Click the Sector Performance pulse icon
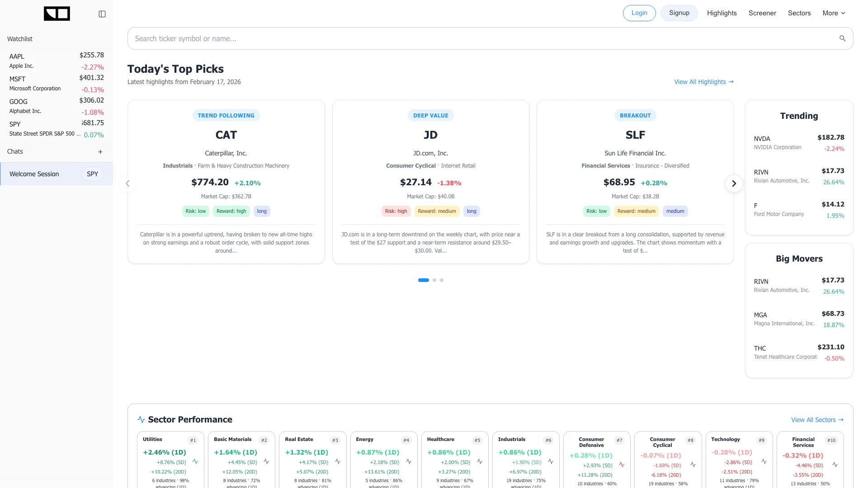The height and width of the screenshot is (488, 868). [x=141, y=420]
